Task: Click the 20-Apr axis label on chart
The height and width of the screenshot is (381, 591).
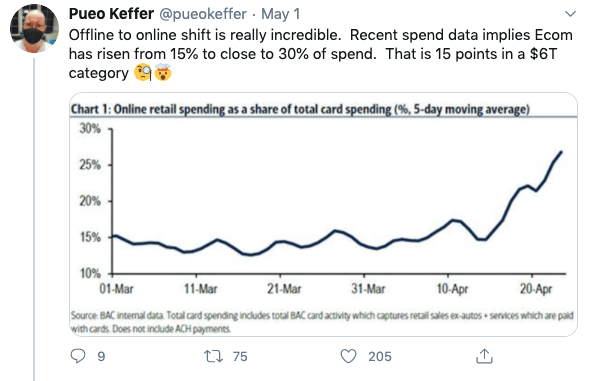Action: [536, 289]
